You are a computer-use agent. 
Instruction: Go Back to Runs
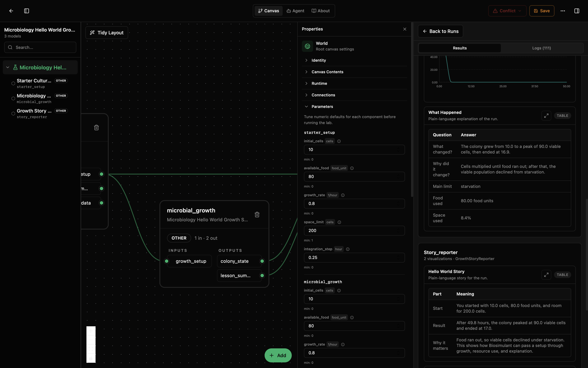tap(440, 31)
